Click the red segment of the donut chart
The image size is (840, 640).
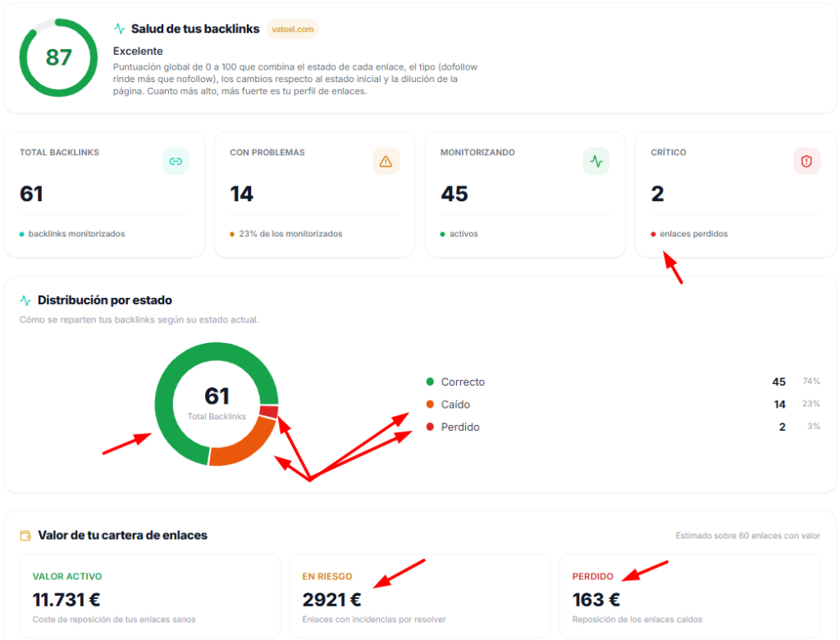[x=269, y=412]
